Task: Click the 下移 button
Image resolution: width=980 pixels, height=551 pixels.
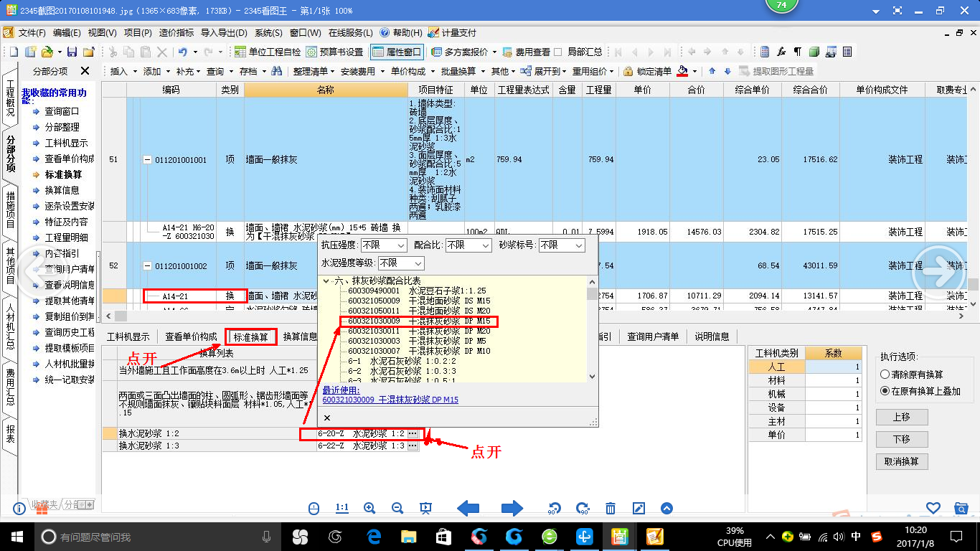Action: 901,439
